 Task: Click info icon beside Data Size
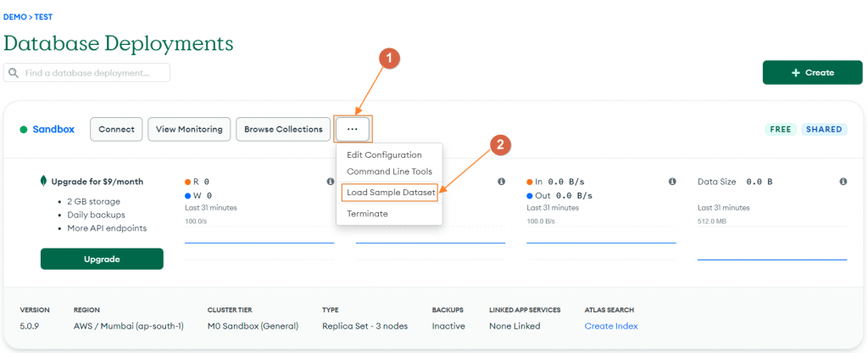843,182
